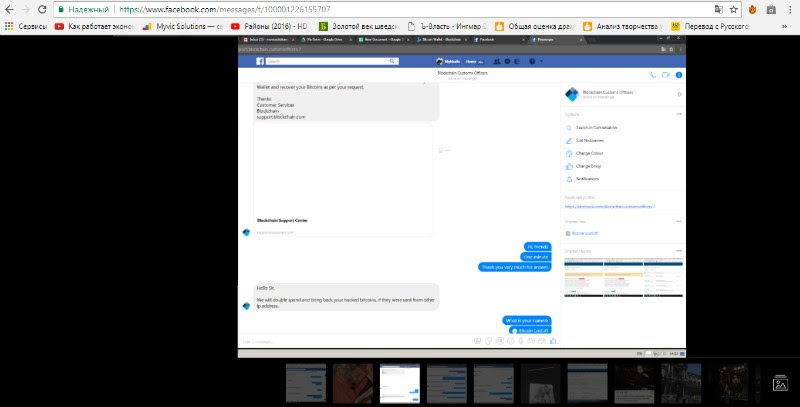Viewport: 800px width, 407px height.
Task: Open the 'Золотой век шведск' bookmark
Action: pyautogui.click(x=358, y=26)
